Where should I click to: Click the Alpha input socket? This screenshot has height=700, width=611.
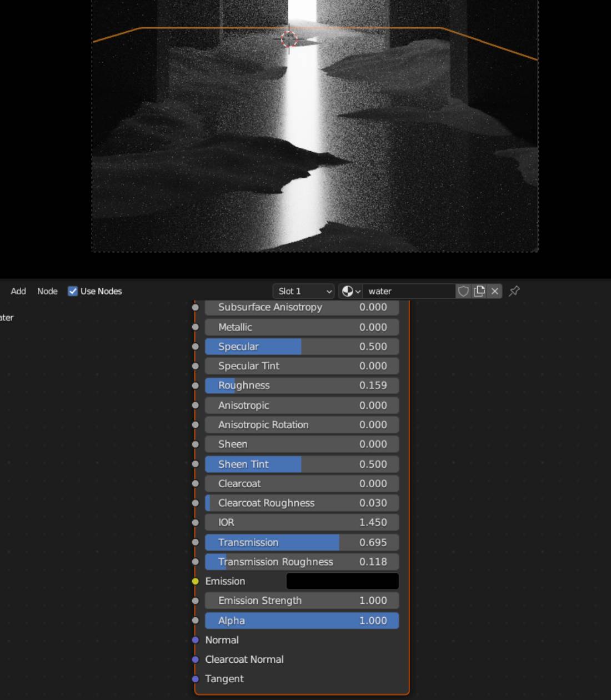[x=196, y=621]
